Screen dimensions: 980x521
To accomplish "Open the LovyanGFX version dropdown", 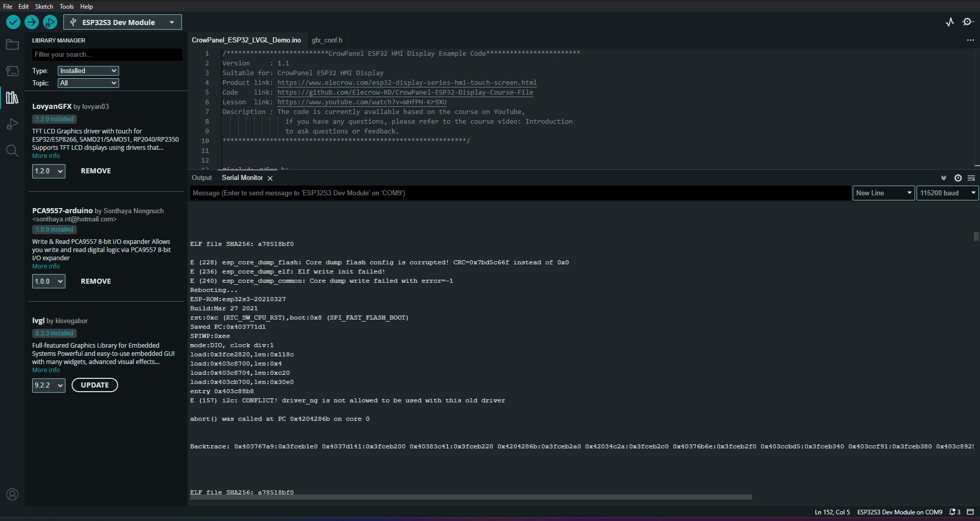I will 49,171.
